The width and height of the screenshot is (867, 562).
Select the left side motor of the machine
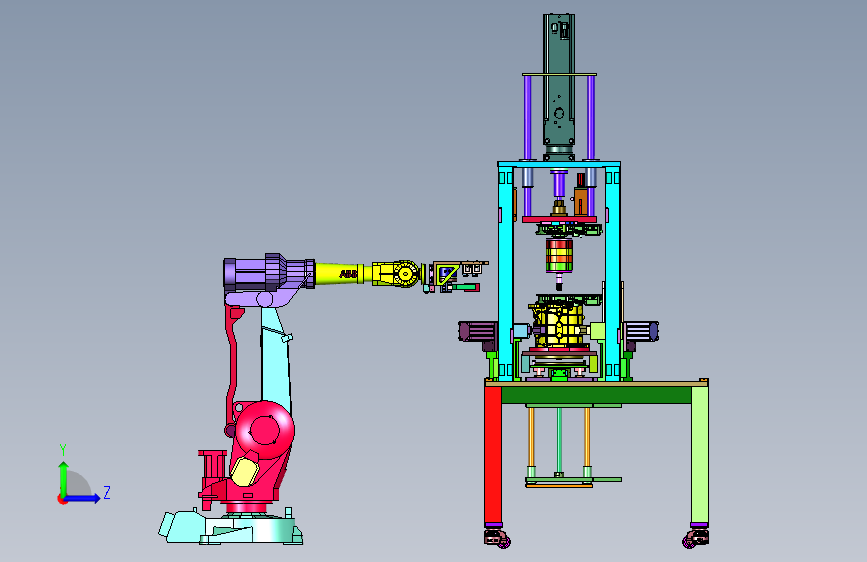(478, 331)
